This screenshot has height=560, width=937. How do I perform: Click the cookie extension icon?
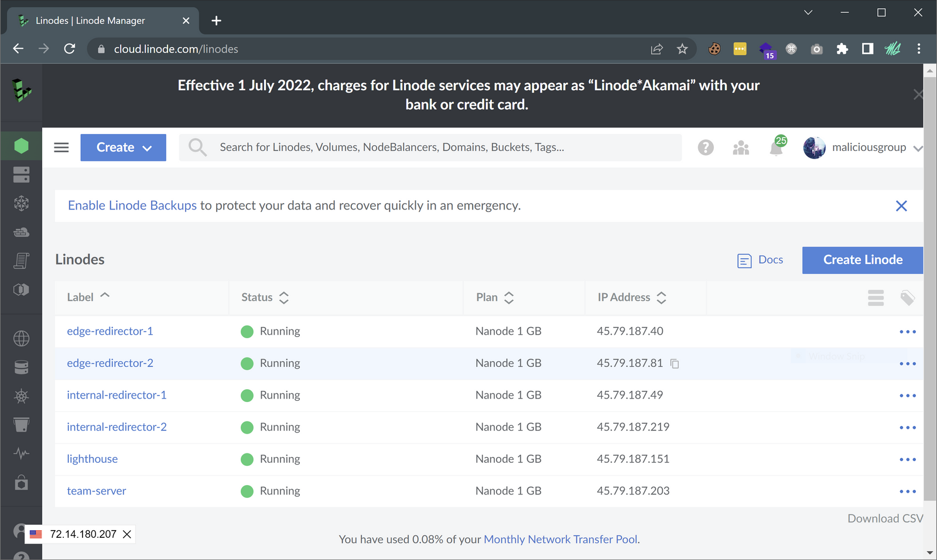tap(714, 49)
